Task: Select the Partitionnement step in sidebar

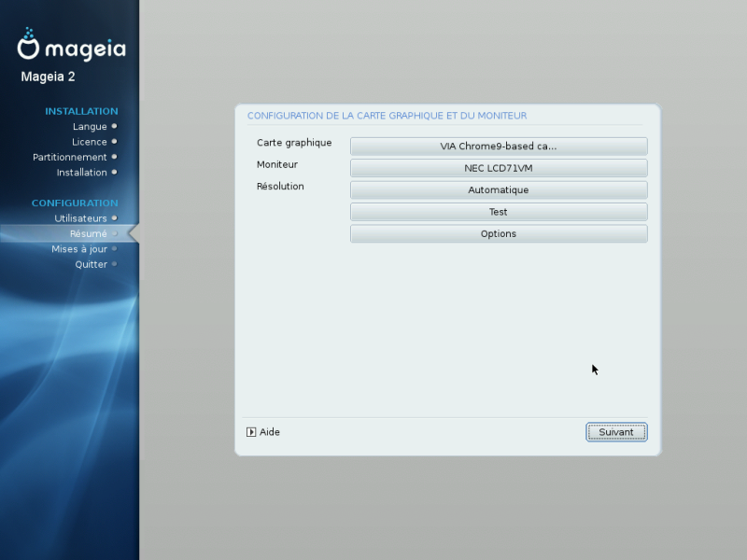Action: click(x=69, y=157)
